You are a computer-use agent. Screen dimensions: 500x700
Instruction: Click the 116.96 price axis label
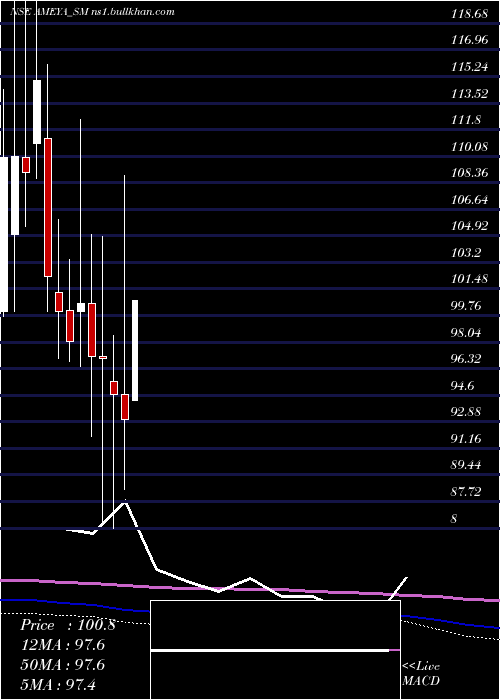point(469,40)
